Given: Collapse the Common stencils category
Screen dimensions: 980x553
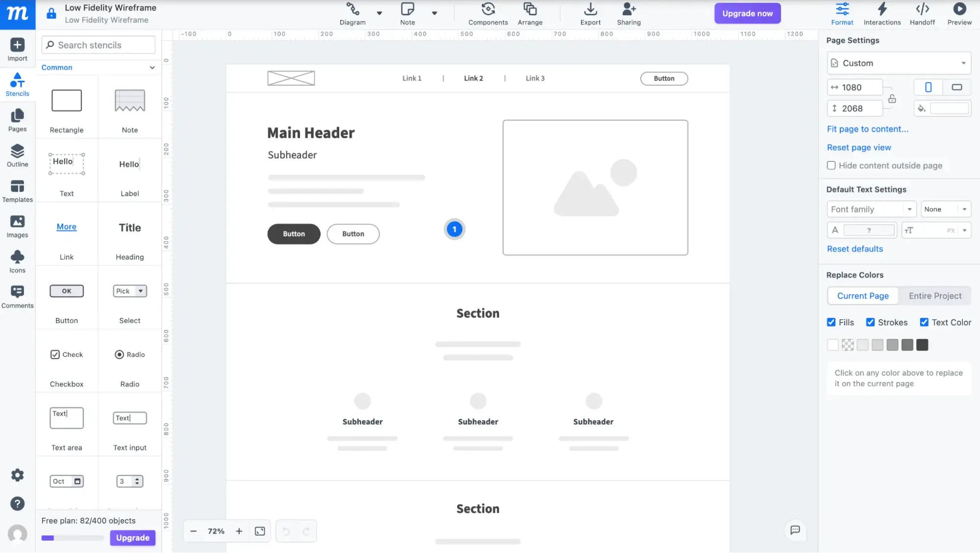Looking at the screenshot, I should pyautogui.click(x=152, y=68).
